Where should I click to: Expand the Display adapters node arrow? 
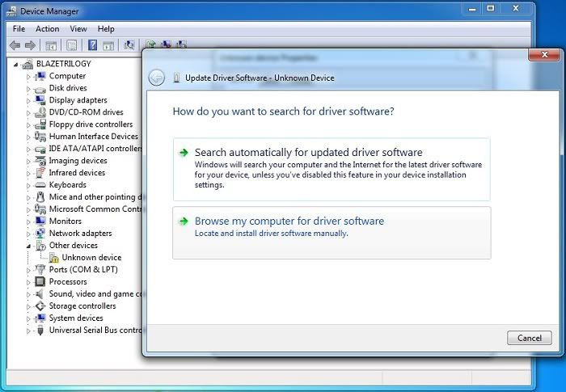[x=28, y=101]
